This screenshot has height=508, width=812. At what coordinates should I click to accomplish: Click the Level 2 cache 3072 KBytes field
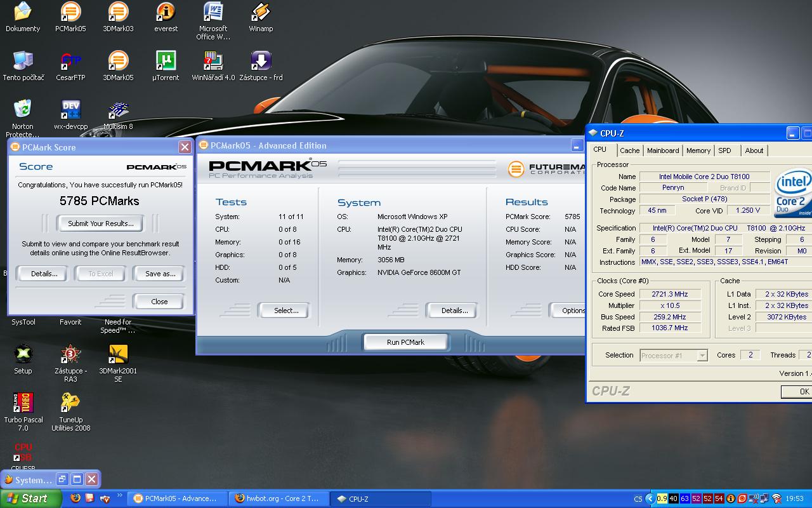783,317
